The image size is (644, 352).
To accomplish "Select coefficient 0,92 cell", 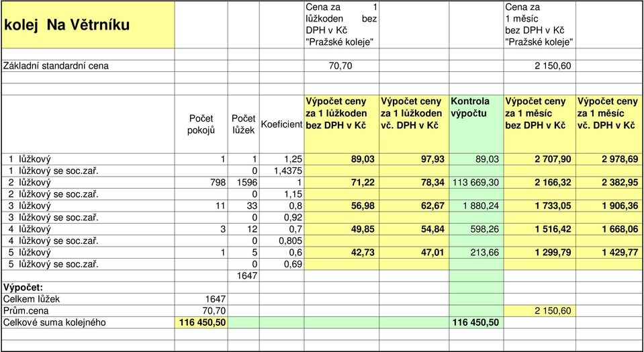I will (282, 217).
